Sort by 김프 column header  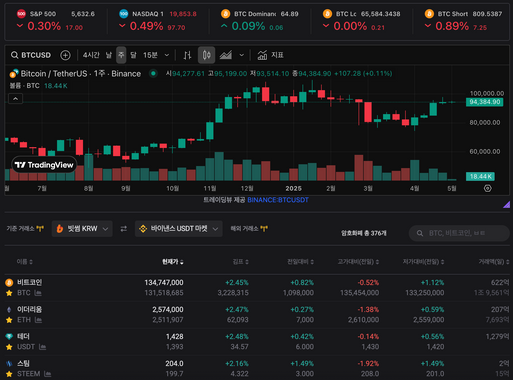pyautogui.click(x=241, y=262)
